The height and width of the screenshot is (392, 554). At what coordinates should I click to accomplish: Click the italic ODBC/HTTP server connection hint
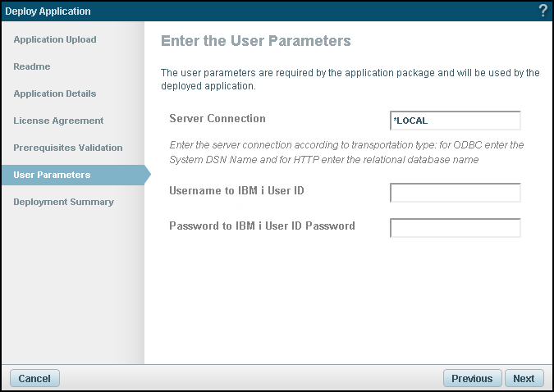(x=346, y=153)
